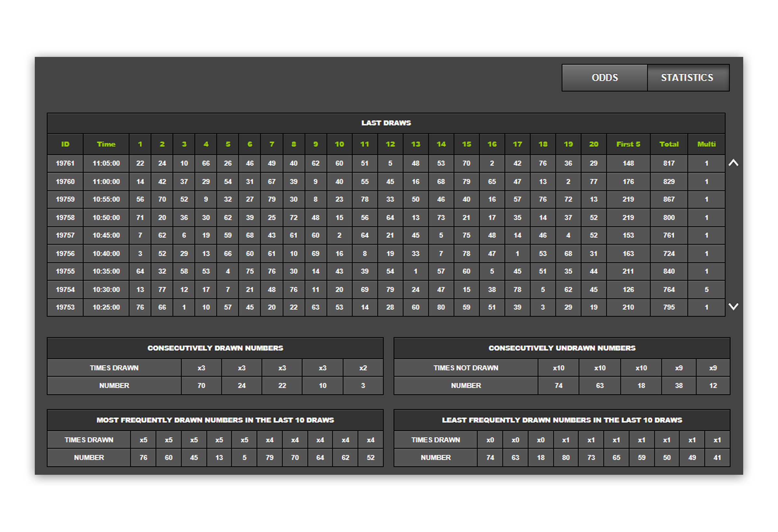Click the 10:45:00 time cell

pos(106,235)
